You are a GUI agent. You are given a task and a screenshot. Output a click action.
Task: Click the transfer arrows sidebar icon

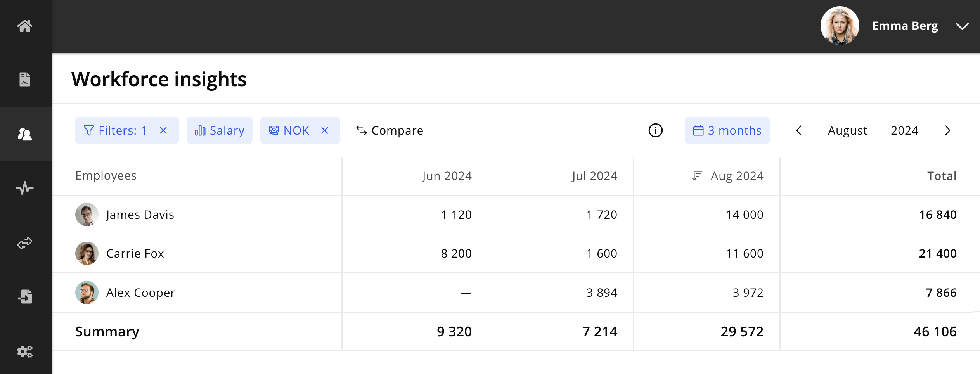coord(25,243)
